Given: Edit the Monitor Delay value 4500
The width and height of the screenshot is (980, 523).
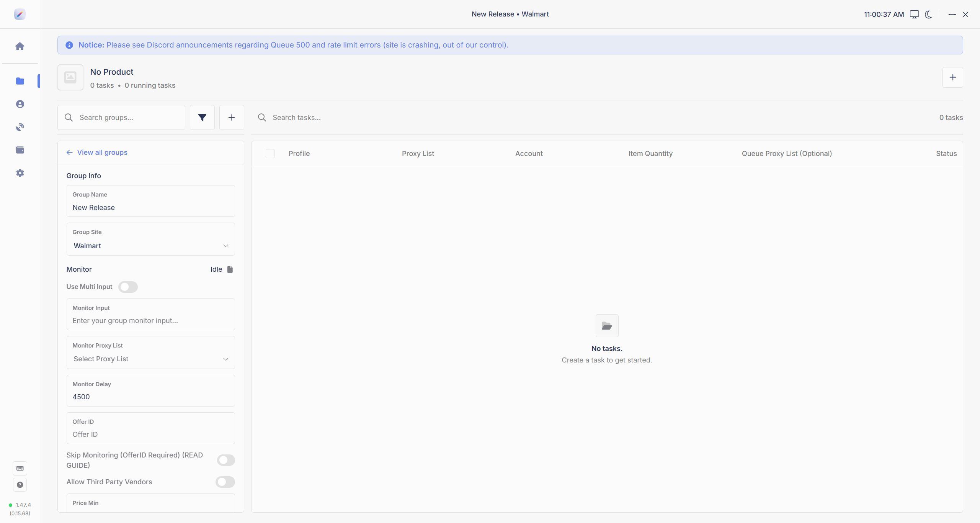Looking at the screenshot, I should pyautogui.click(x=151, y=391).
